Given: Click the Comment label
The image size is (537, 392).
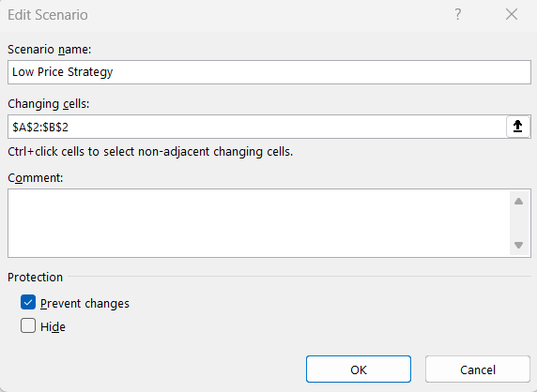Looking at the screenshot, I should pyautogui.click(x=36, y=178).
